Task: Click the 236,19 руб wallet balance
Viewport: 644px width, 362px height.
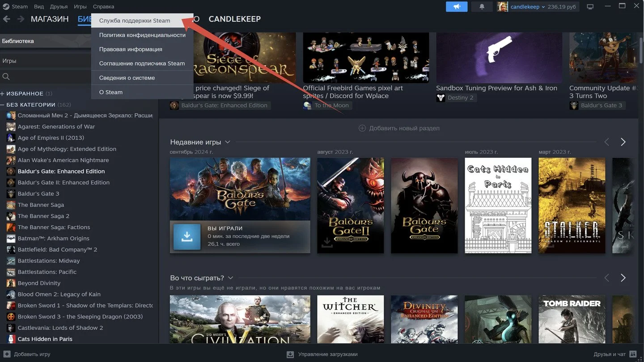Action: point(562,7)
